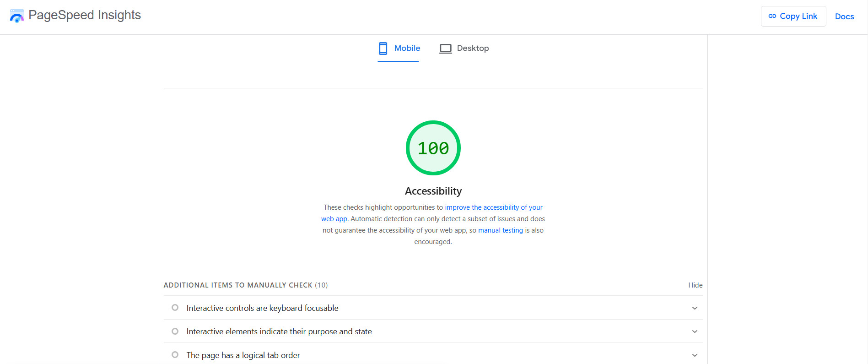The width and height of the screenshot is (868, 364).
Task: Click the PageSpeed Insights logo icon
Action: 16,16
